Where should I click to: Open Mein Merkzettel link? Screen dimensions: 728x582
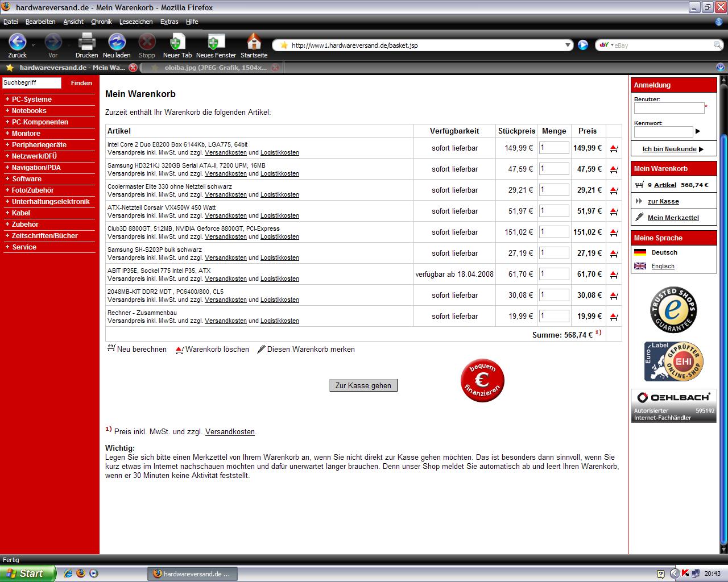673,218
